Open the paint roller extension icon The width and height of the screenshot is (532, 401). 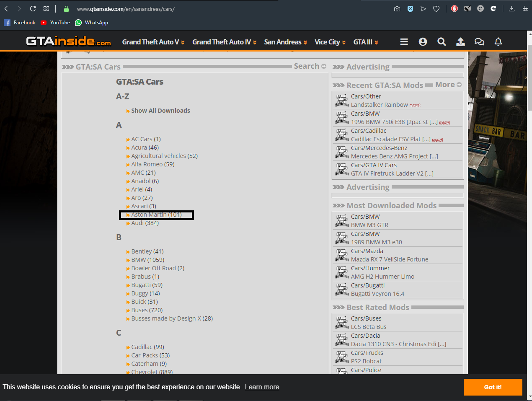pyautogui.click(x=467, y=8)
